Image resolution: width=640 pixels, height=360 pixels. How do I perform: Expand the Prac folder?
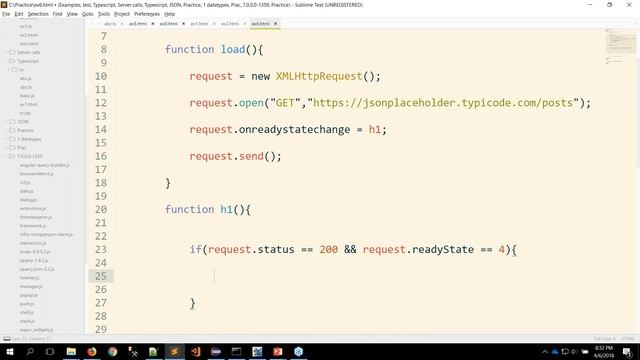[x=7, y=147]
